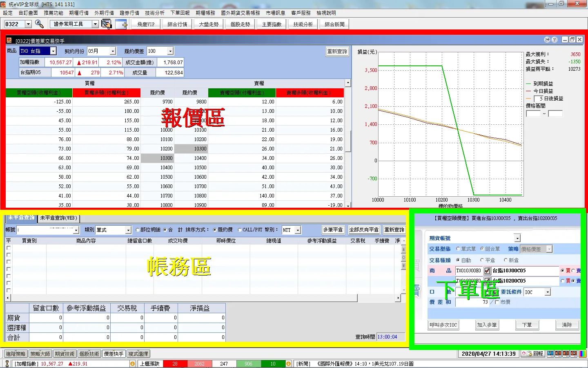Viewport: 588px width, 368px height.
Task: Click the tool settings icon beside 證券常用工具
Action: point(106,24)
